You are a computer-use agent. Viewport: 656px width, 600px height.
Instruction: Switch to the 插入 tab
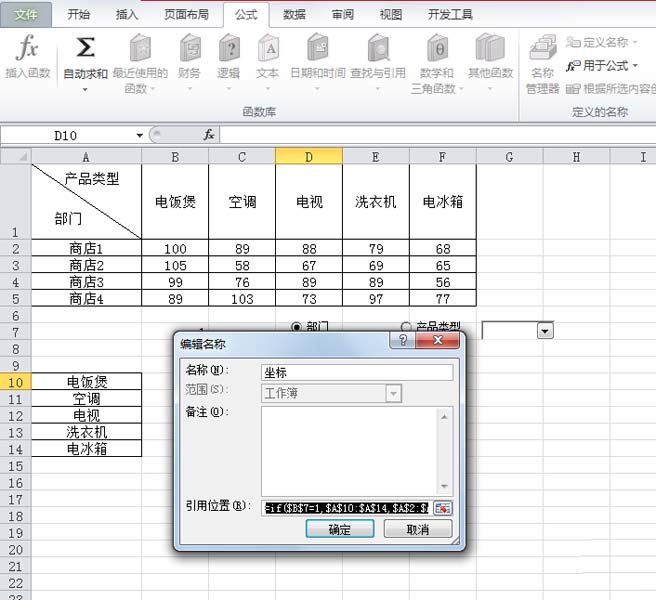(x=127, y=15)
